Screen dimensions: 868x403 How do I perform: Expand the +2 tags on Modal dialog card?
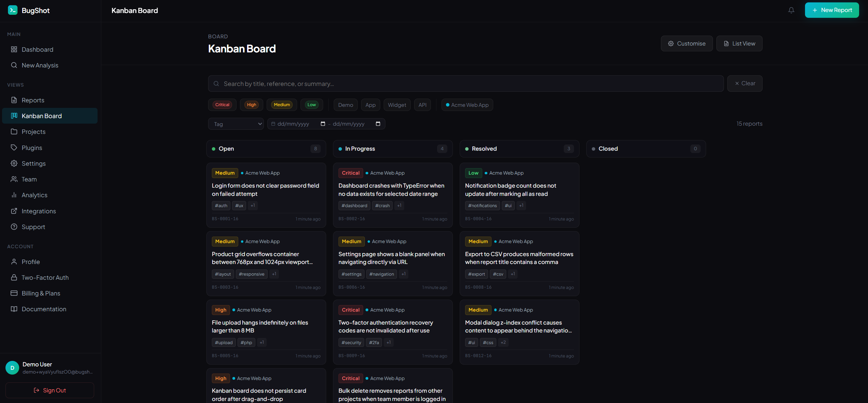tap(503, 342)
